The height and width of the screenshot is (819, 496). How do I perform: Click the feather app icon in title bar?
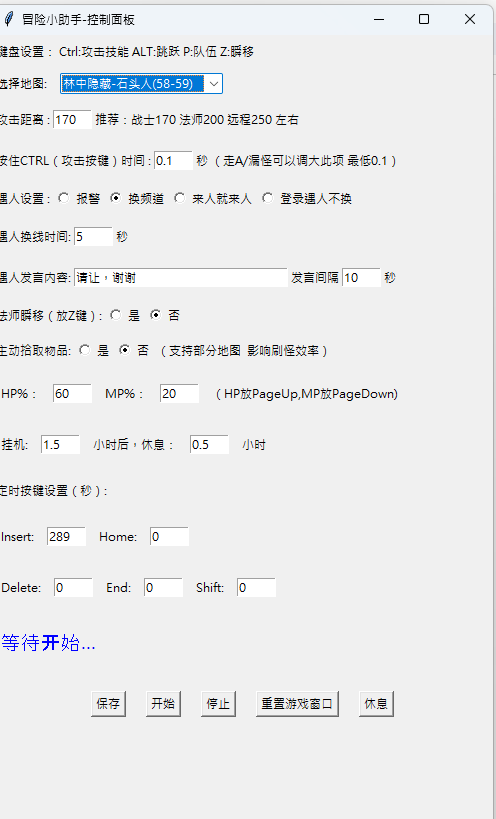pyautogui.click(x=8, y=19)
